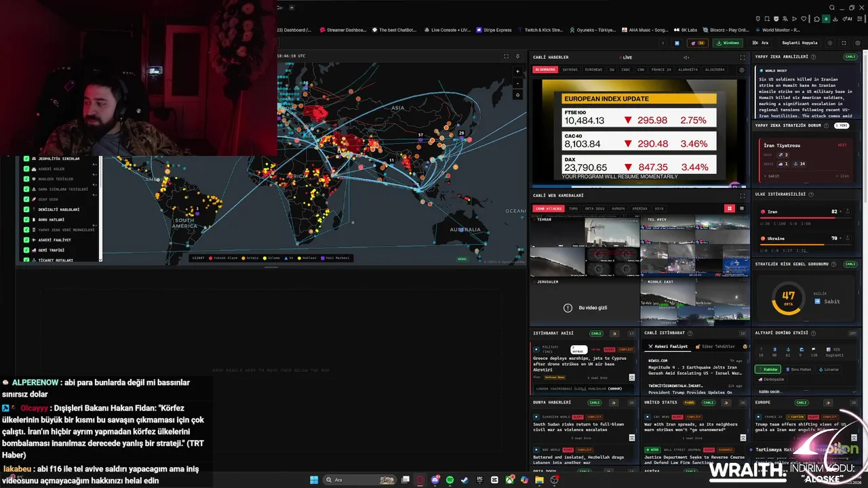Select Iran Attacks webcam filter
The height and width of the screenshot is (488, 868).
pos(548,209)
